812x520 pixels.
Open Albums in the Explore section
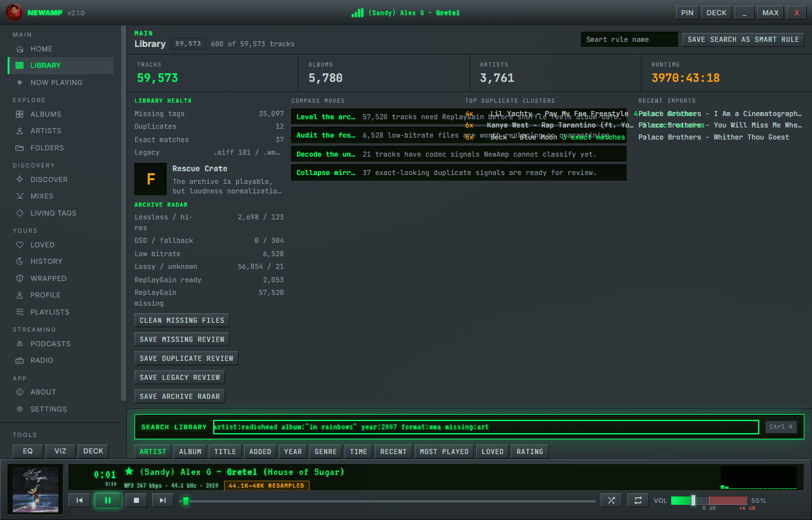[x=61, y=114]
